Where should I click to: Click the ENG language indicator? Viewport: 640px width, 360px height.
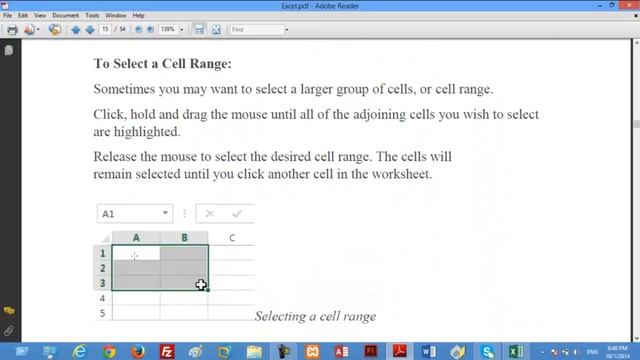tap(592, 352)
